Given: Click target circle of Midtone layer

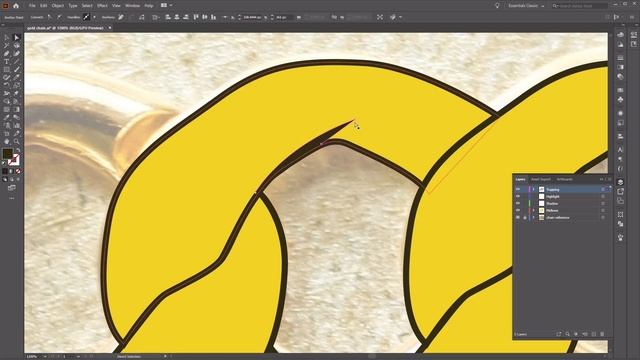Looking at the screenshot, I should click(603, 210).
